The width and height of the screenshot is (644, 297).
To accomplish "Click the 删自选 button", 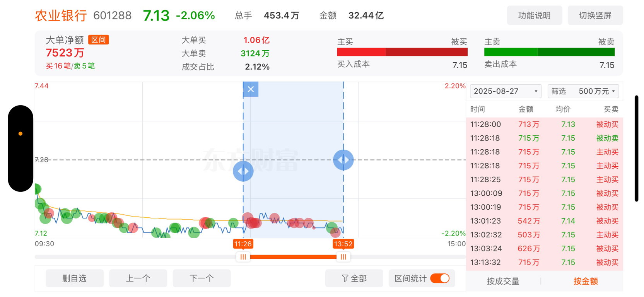I will [x=75, y=278].
